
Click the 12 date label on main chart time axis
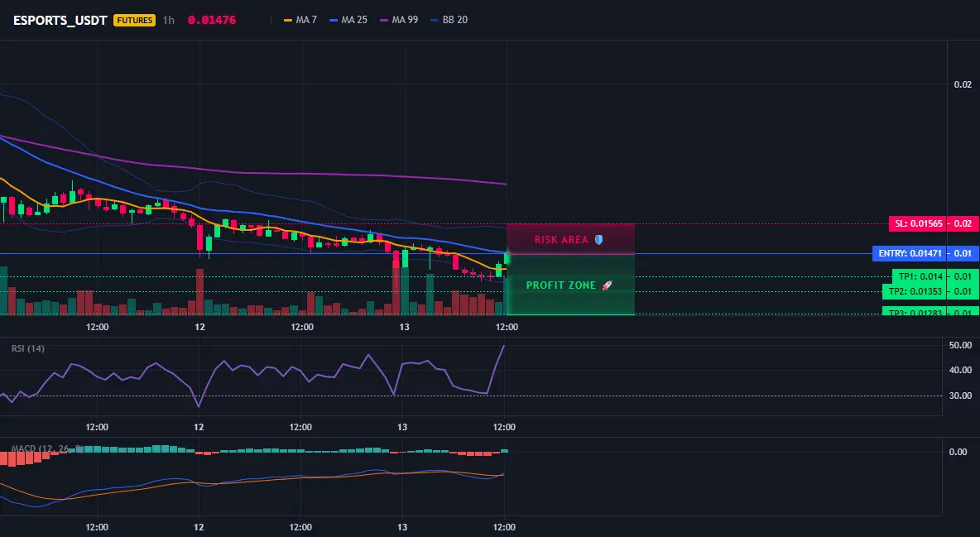click(x=199, y=327)
